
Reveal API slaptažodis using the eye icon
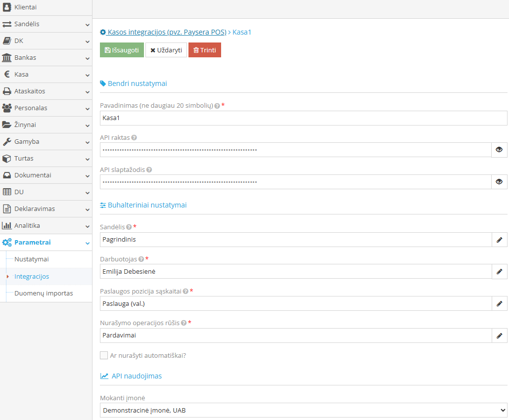click(x=499, y=182)
